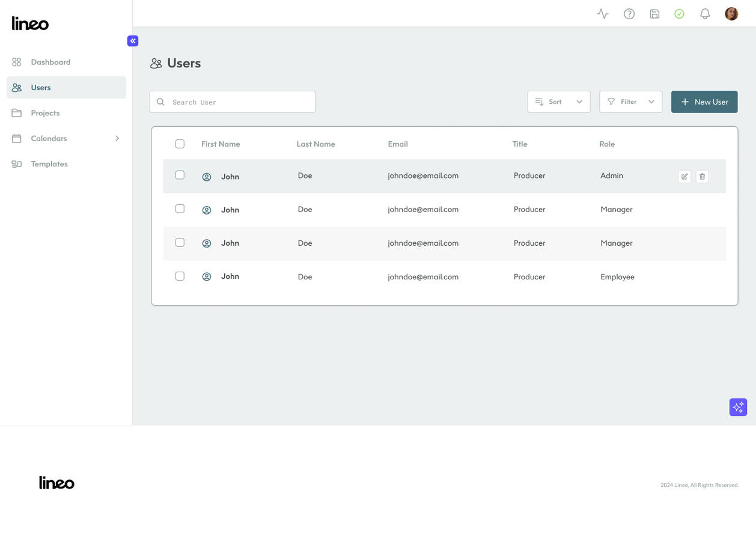Click the save disk icon in header
Image resolution: width=756 pixels, height=545 pixels.
click(x=655, y=14)
